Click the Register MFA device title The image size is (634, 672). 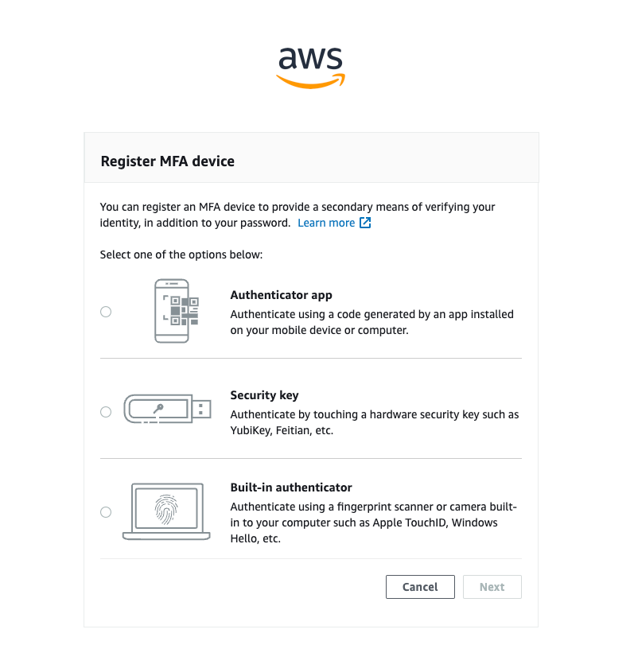pyautogui.click(x=167, y=161)
